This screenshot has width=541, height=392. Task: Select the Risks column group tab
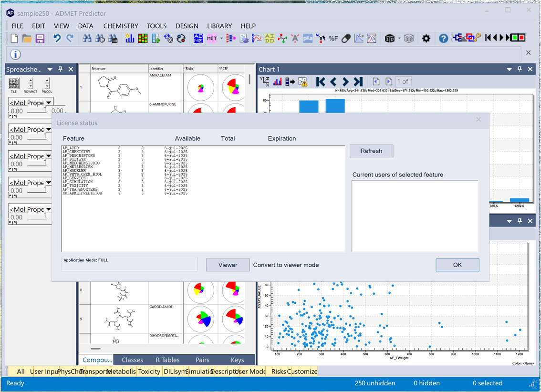279,371
